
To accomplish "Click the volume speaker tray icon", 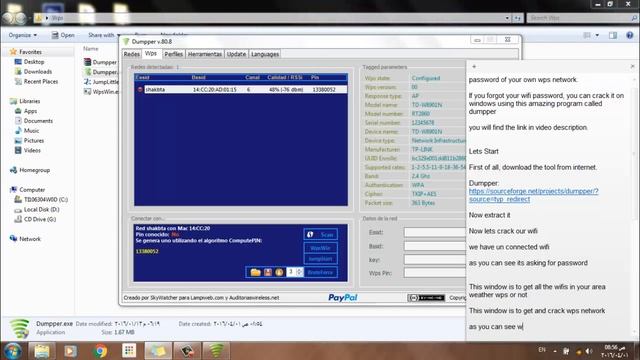I will 589,351.
